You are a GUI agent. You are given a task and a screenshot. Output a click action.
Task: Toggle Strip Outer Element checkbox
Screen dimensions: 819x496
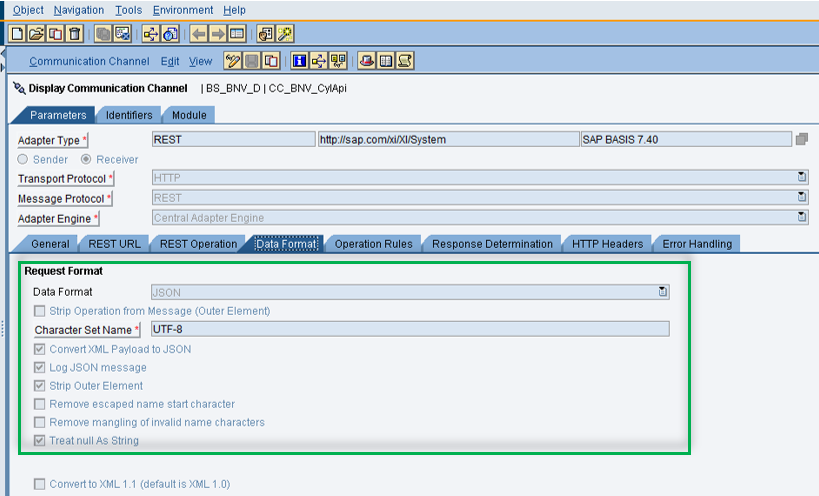coord(39,386)
